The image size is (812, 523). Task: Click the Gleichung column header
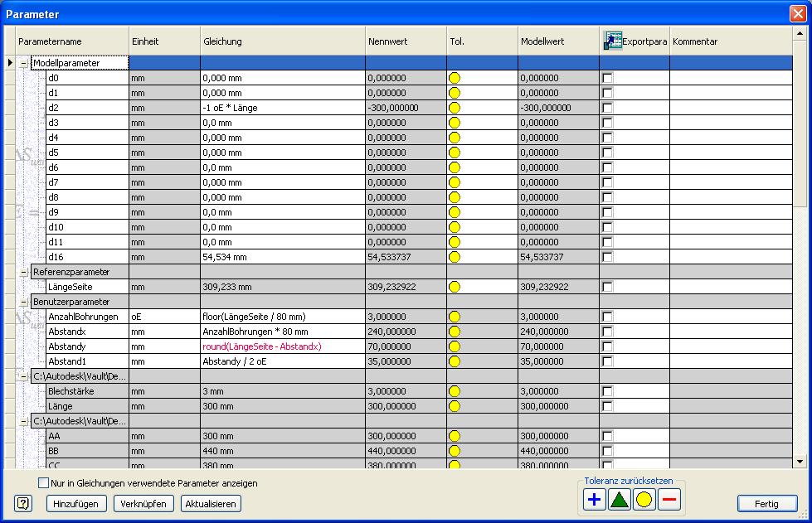283,41
